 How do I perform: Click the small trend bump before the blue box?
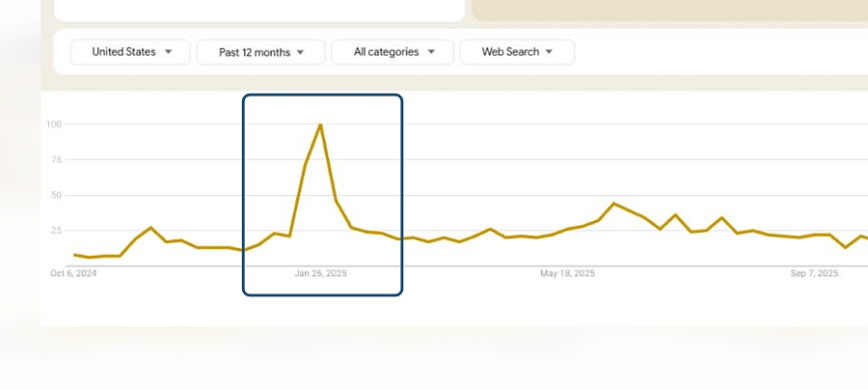[x=150, y=228]
